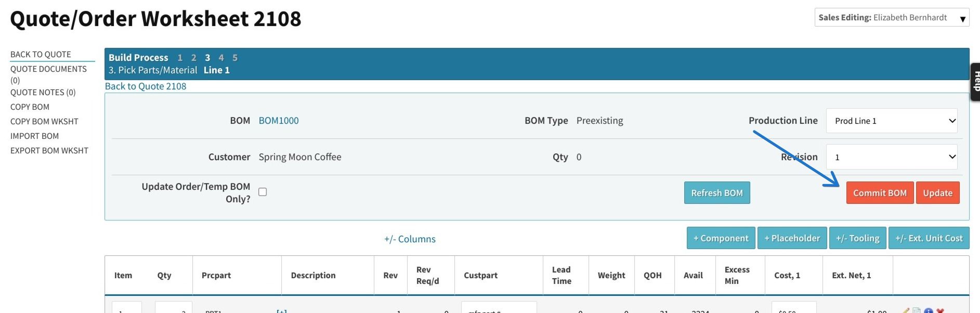This screenshot has height=313, width=980.
Task: Click the copy document icon in row
Action: pos(917,310)
